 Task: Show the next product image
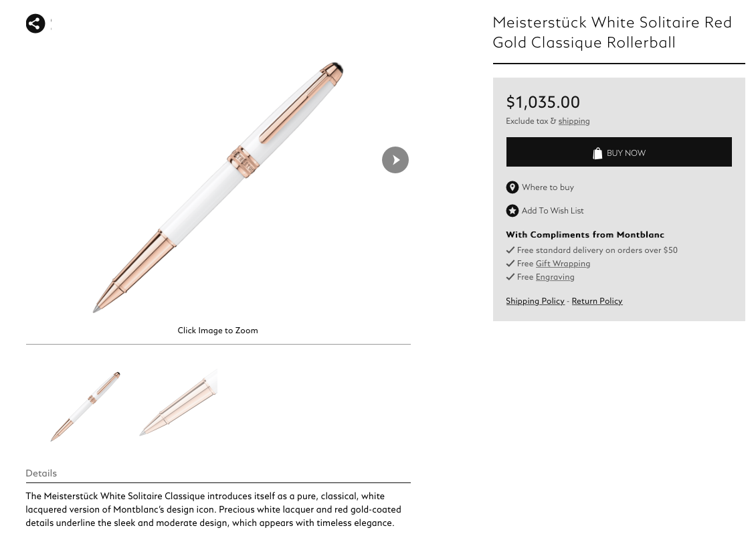click(395, 160)
